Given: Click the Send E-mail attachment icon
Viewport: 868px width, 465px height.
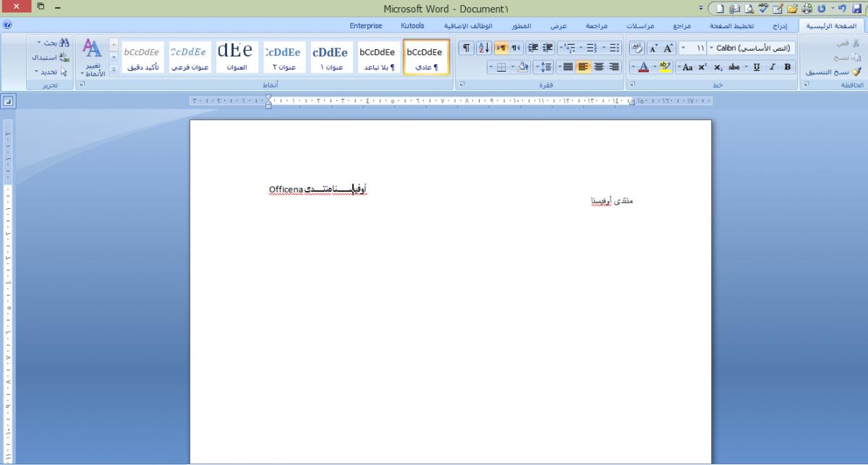Looking at the screenshot, I should (x=735, y=8).
